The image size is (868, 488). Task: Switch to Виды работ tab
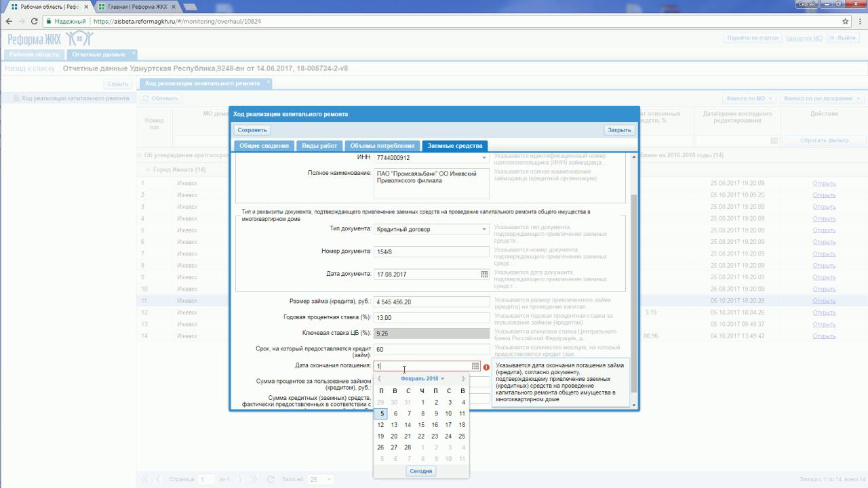[x=319, y=146]
